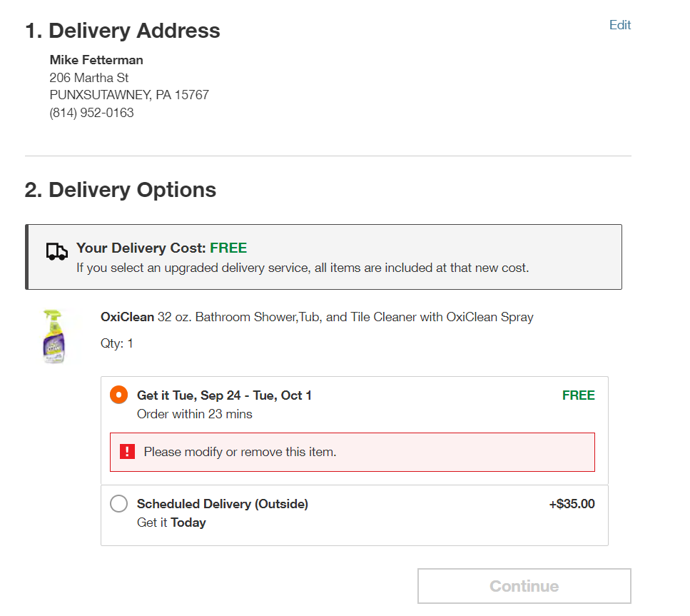
Task: Click the delivery truck icon
Action: (x=57, y=251)
